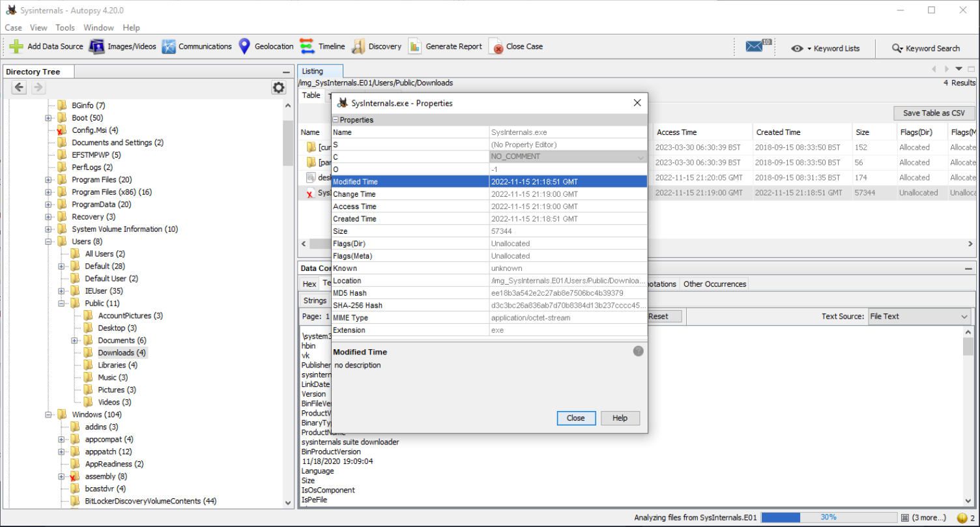The image size is (980, 527).
Task: Open the Help menu
Action: pyautogui.click(x=132, y=27)
